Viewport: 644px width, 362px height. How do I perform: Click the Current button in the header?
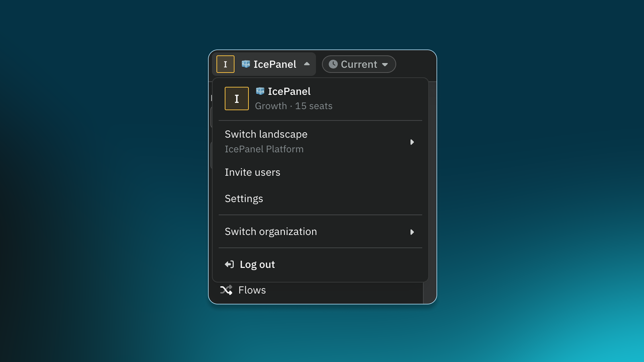(x=359, y=64)
